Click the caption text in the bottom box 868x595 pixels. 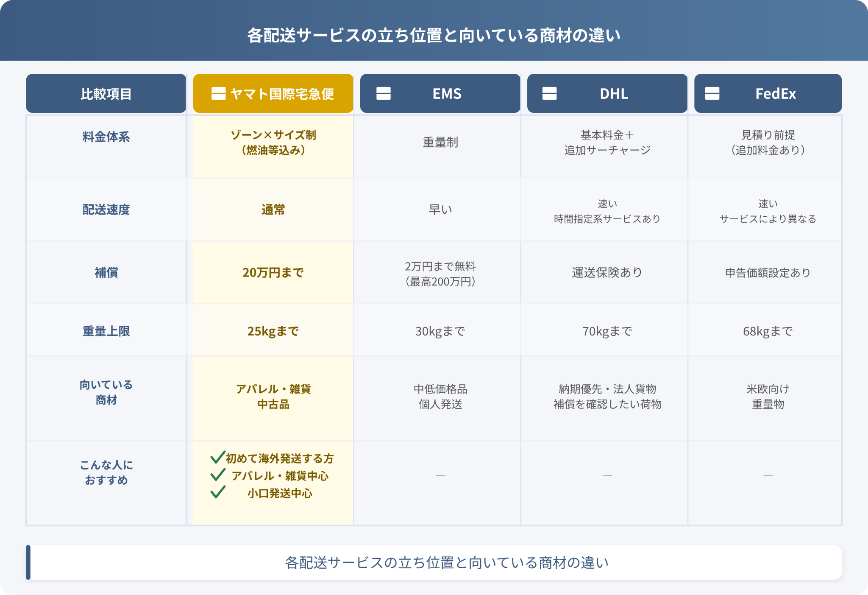click(447, 562)
